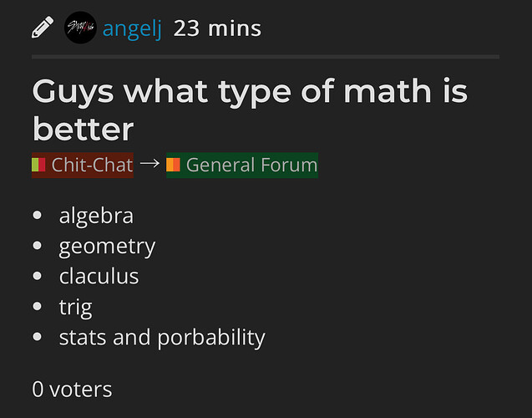532x418 pixels.
Task: Open the General Forum category link
Action: click(x=242, y=165)
